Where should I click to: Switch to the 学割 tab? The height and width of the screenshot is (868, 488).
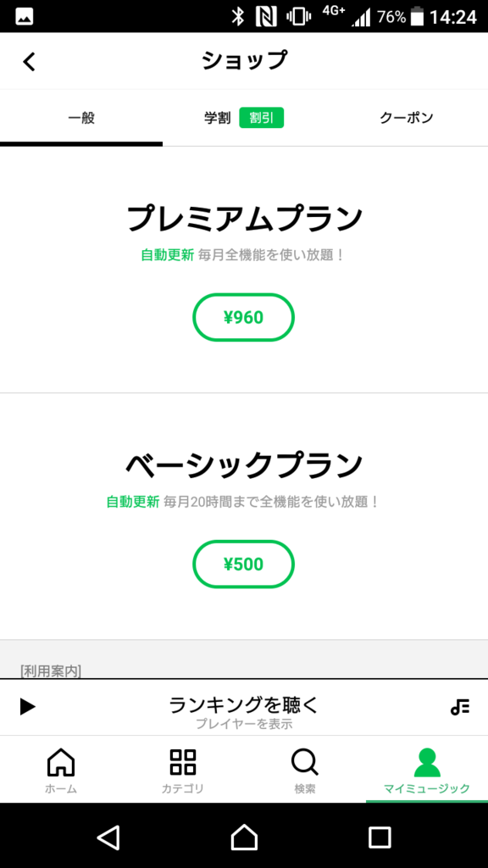click(244, 117)
